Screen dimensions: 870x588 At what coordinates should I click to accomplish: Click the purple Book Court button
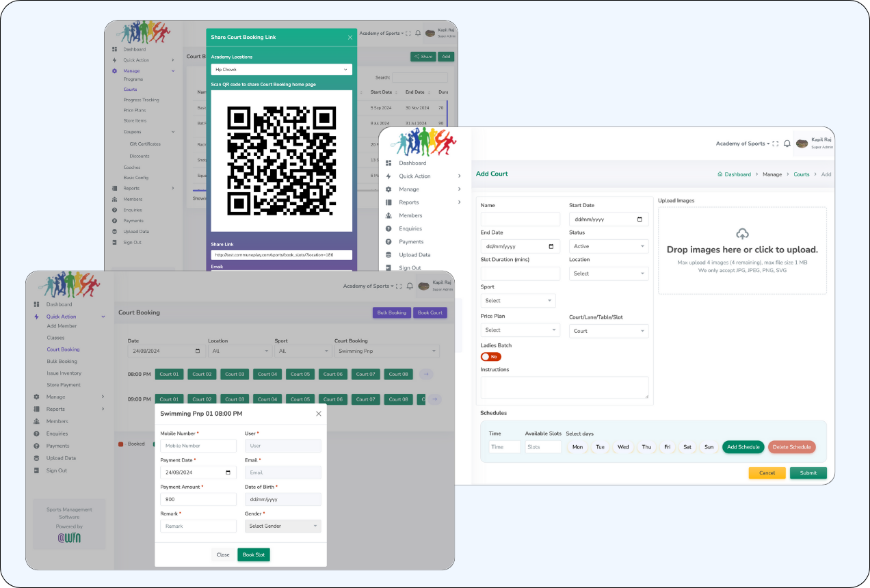point(430,312)
